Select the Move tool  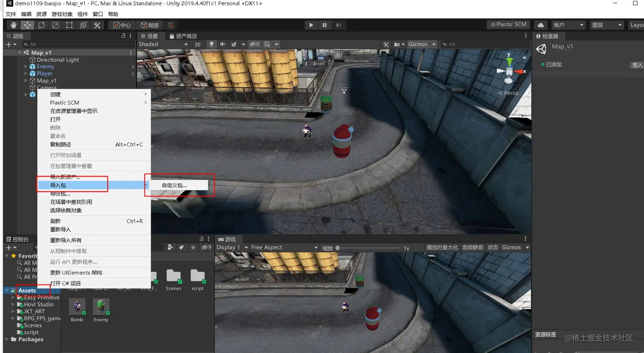(x=27, y=25)
